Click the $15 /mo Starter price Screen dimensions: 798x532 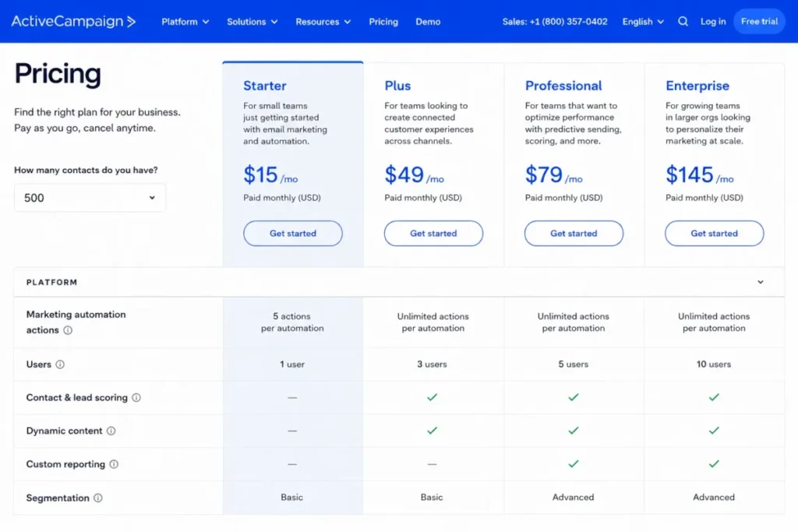tap(270, 175)
